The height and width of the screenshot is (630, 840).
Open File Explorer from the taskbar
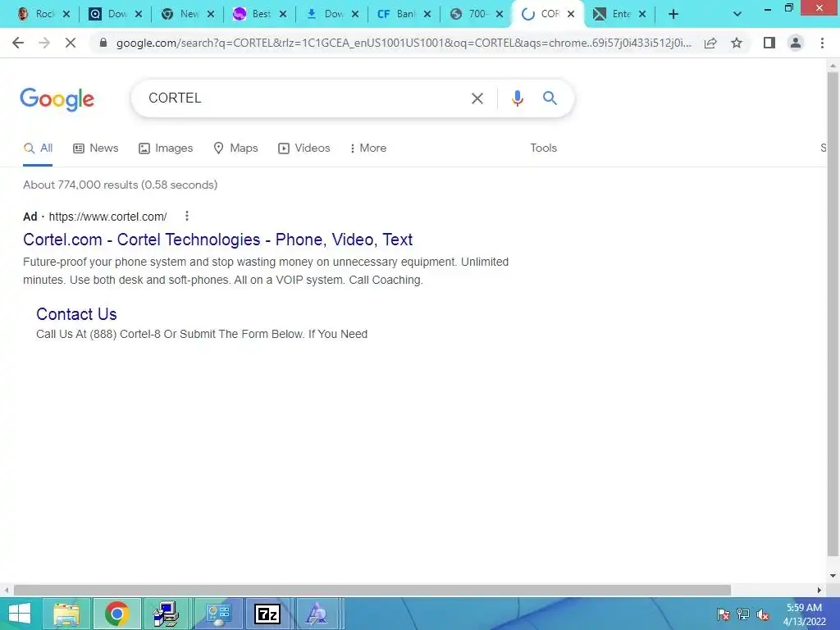click(x=66, y=614)
